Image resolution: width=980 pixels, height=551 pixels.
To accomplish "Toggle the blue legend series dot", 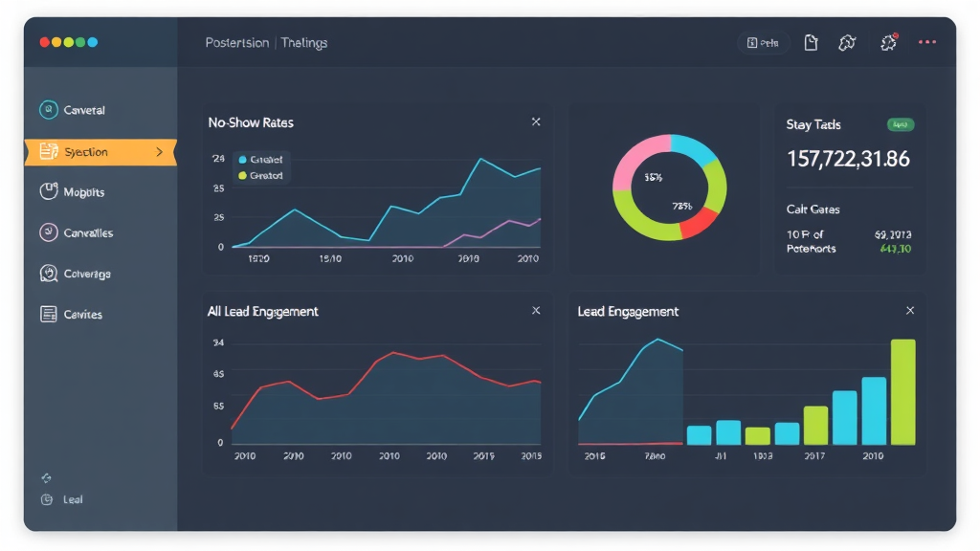I will (242, 160).
